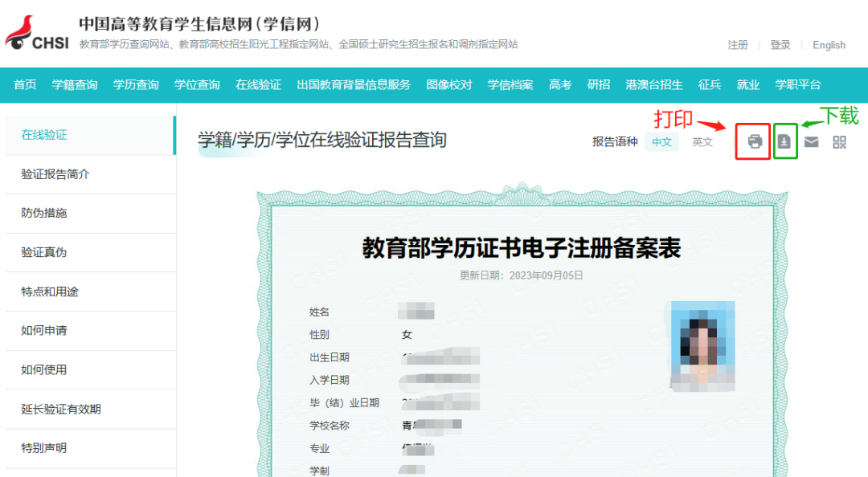
Task: Select 验证报告简介 in the sidebar
Action: click(55, 174)
